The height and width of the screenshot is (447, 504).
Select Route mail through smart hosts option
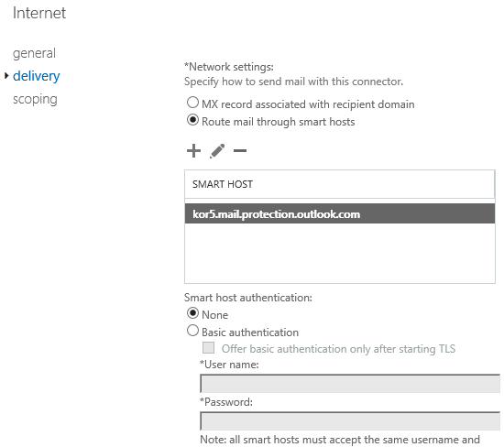point(192,120)
